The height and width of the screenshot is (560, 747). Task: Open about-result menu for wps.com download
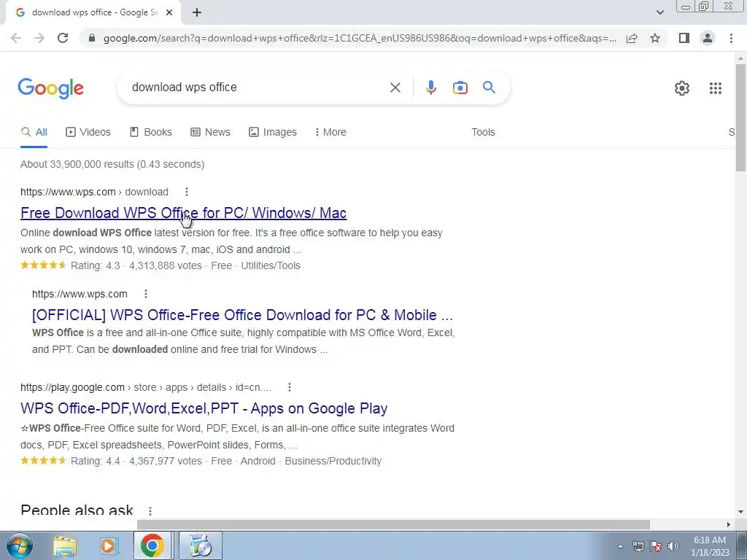pos(187,192)
